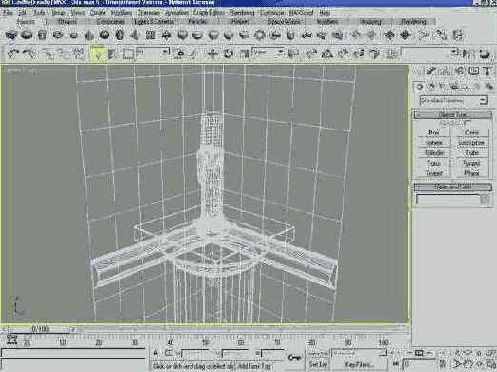
Task: Pick the GeoSphere icon in Objects toolbar
Action: (x=104, y=35)
